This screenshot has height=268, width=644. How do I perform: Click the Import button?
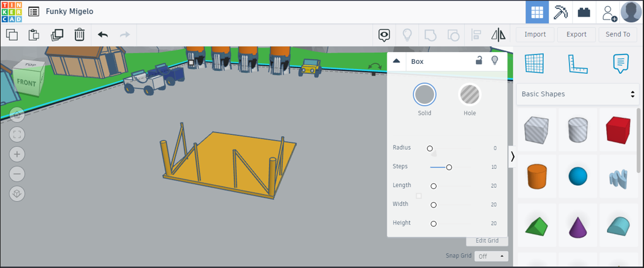535,35
